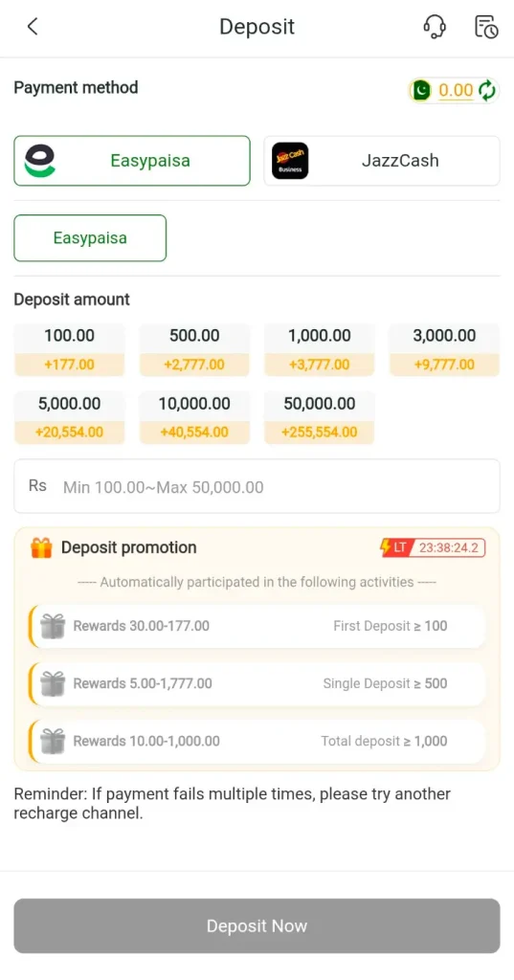Click the LT countdown timer badge
Image resolution: width=514 pixels, height=980 pixels.
433,548
